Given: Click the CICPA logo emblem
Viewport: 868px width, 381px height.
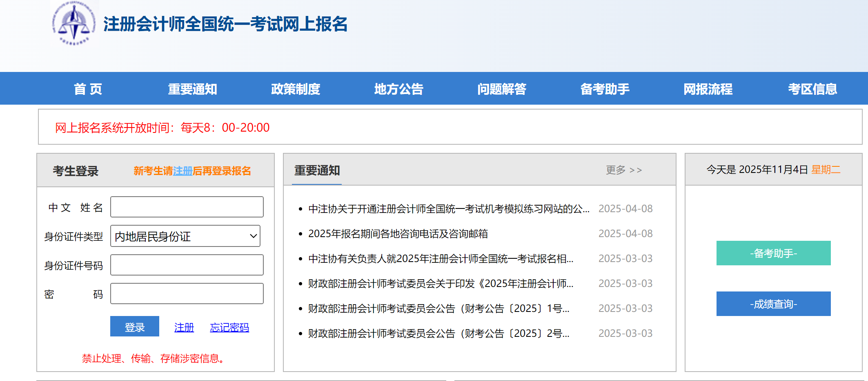Looking at the screenshot, I should [74, 24].
